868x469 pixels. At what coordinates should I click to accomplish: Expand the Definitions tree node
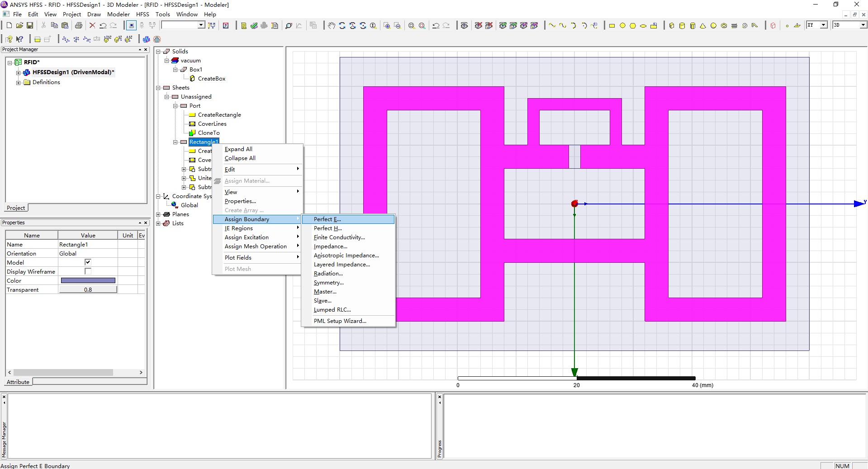point(19,82)
